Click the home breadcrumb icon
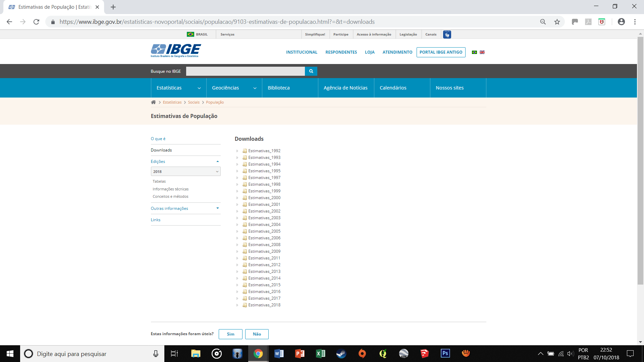644x362 pixels. (x=153, y=102)
